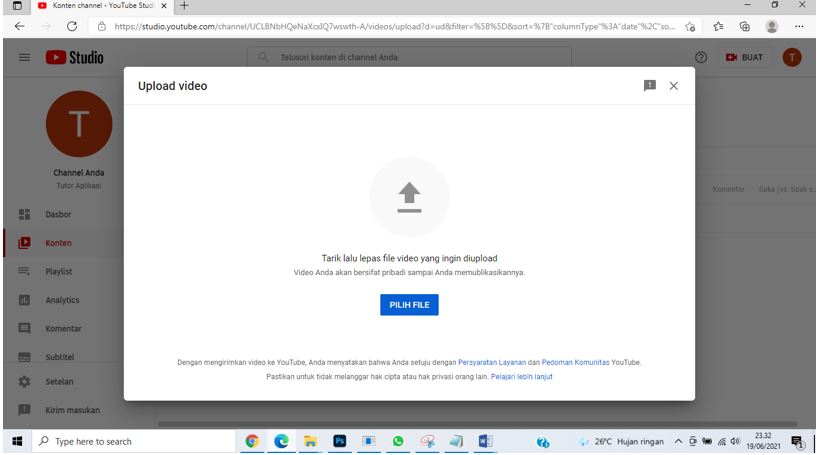Open the help question mark icon

click(701, 58)
